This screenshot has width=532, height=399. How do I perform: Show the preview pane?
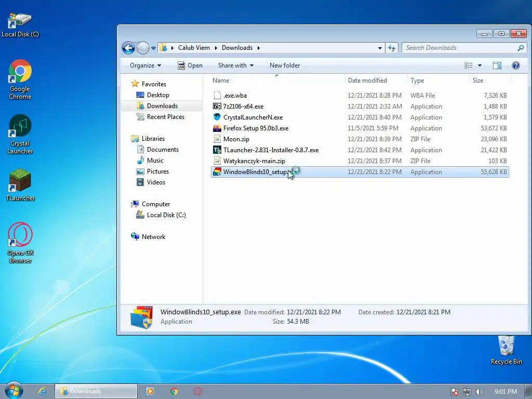497,65
